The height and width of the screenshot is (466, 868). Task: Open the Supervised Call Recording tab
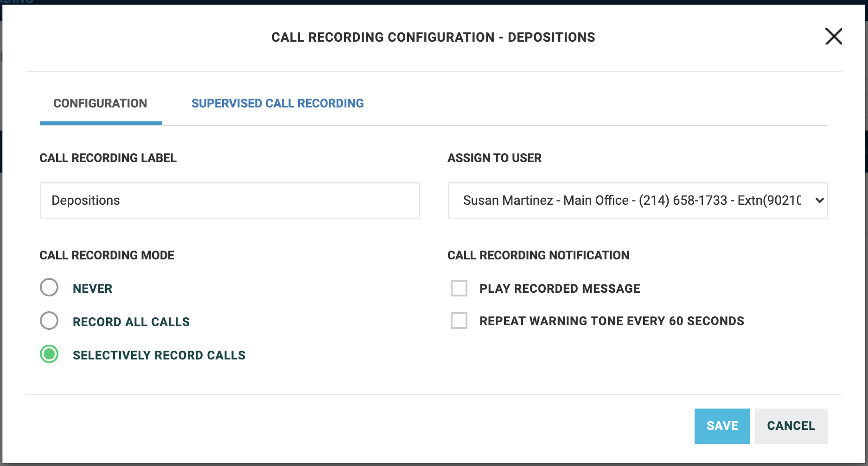tap(277, 103)
